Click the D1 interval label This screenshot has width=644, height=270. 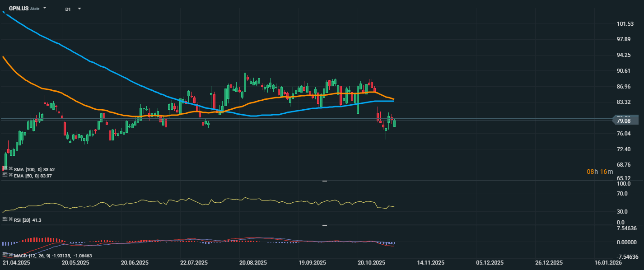coord(68,9)
